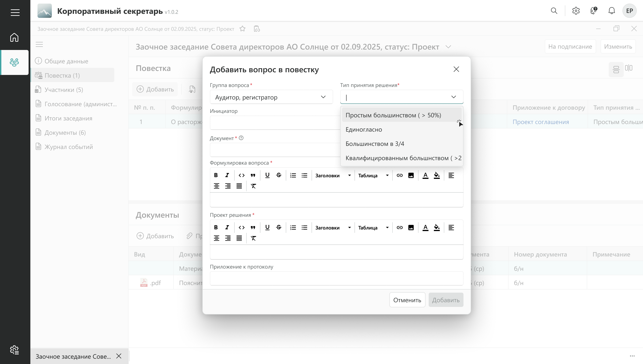Open Заголовки dropdown in Формулировка вопроса toolbar
The image size is (643, 364).
click(x=333, y=176)
